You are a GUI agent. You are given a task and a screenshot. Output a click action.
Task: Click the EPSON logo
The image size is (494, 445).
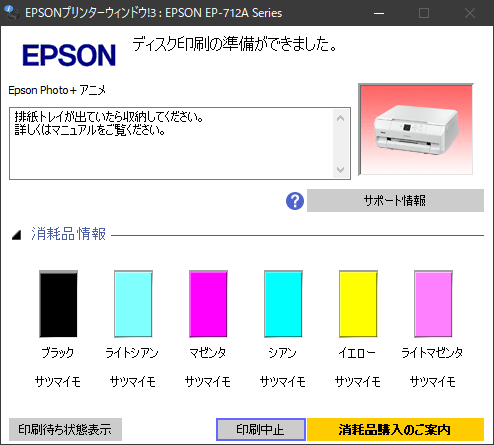tap(69, 55)
